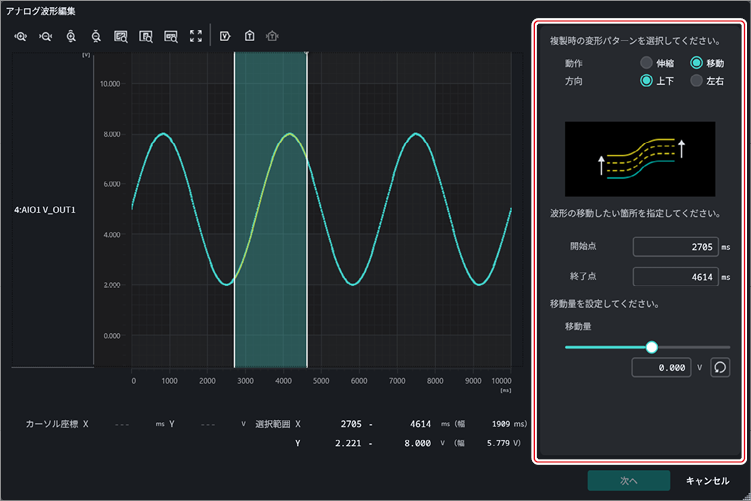
Task: Select the 移動 radio option
Action: click(696, 63)
